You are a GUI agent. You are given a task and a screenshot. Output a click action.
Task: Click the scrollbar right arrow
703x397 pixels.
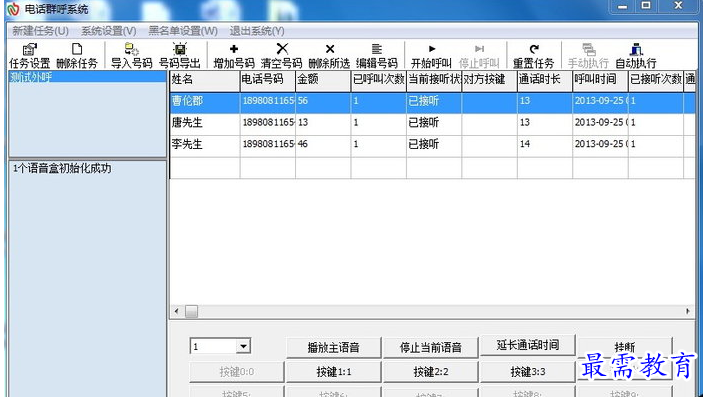688,311
